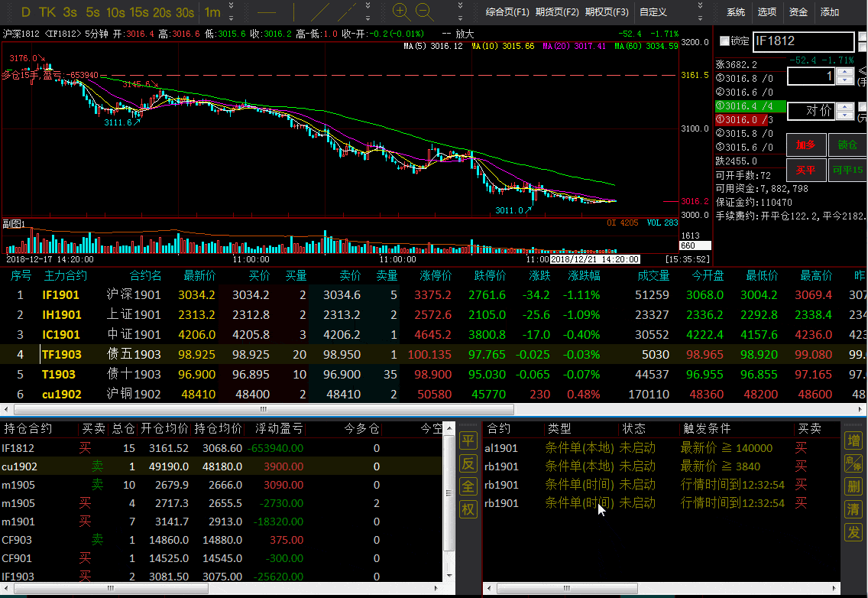Click the 清 clear orders icon
Image resolution: width=868 pixels, height=598 pixels.
pos(853,509)
